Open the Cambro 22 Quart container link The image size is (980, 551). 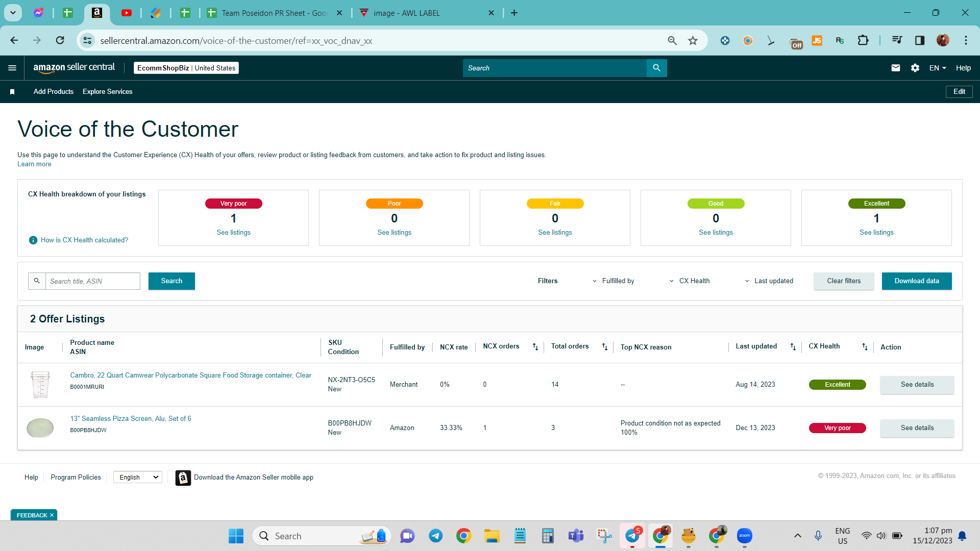click(191, 375)
